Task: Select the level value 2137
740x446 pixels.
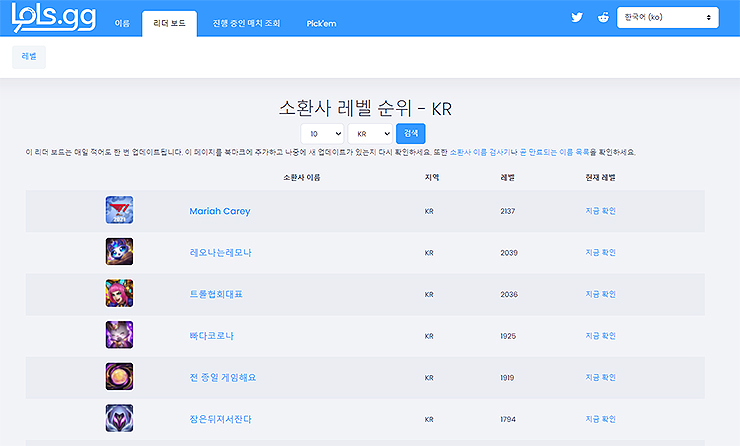Action: pos(507,211)
